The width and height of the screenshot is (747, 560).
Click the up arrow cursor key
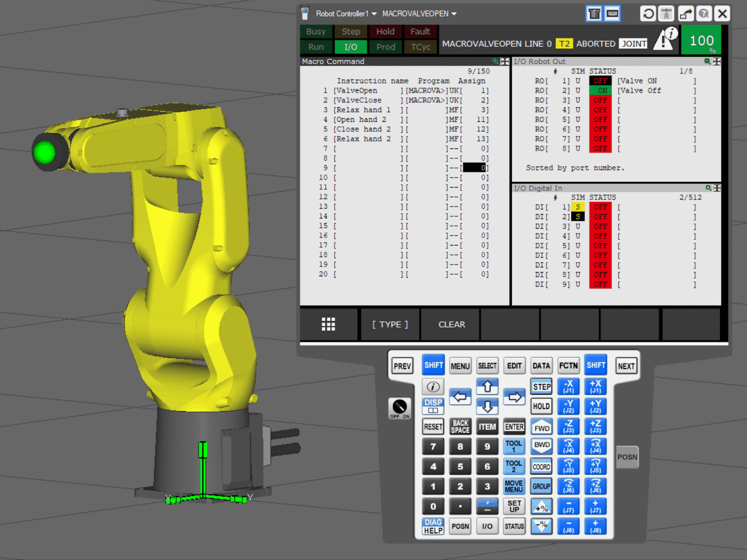[487, 386]
